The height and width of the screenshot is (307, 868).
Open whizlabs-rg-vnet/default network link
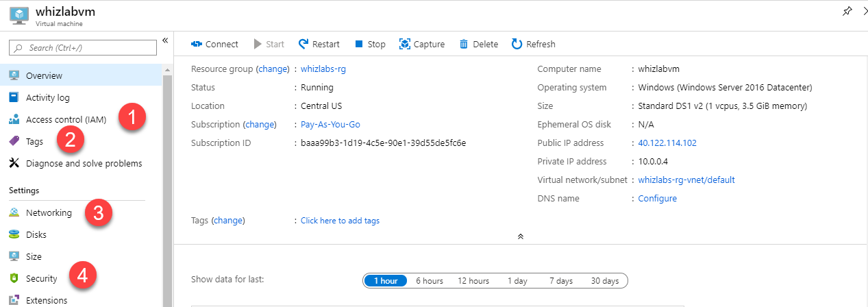coord(686,180)
